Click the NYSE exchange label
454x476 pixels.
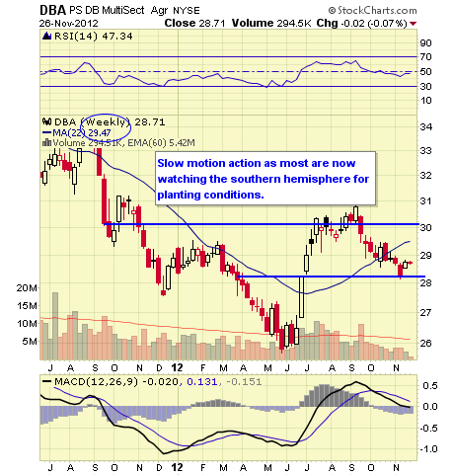pyautogui.click(x=187, y=11)
